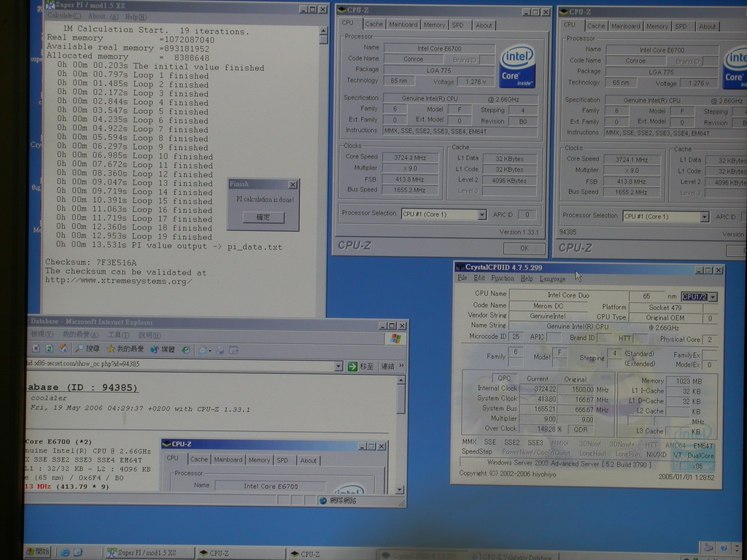Click the Windows flag logo in Internet Explorer
Screen dimensions: 747x560
pos(395,338)
